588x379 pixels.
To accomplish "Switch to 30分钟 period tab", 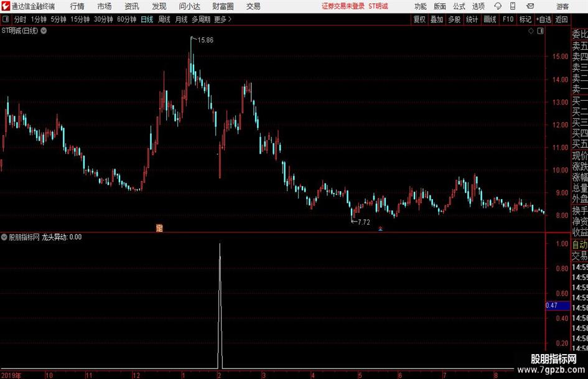I will pyautogui.click(x=103, y=19).
